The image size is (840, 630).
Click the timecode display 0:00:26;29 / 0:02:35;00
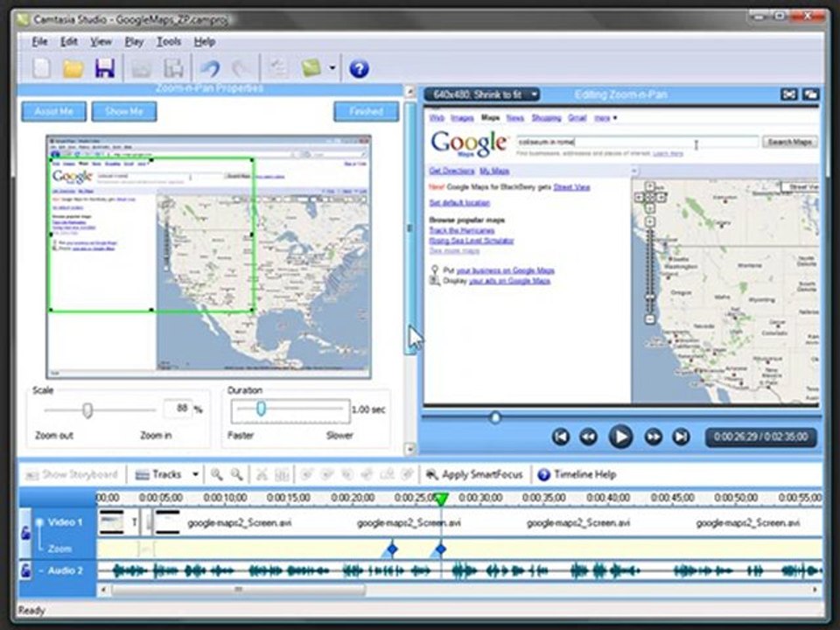[760, 437]
